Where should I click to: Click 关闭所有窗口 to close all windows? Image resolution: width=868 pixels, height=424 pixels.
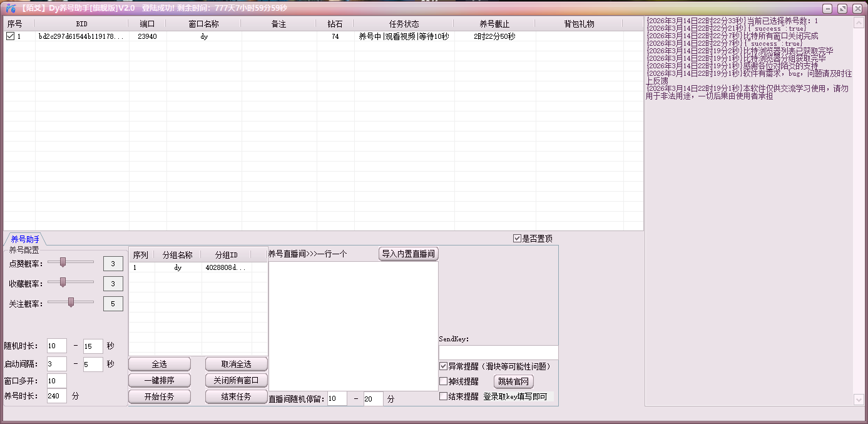(236, 380)
